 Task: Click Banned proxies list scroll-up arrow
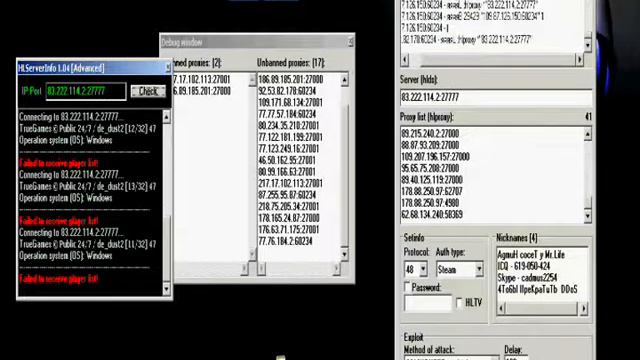pyautogui.click(x=252, y=80)
